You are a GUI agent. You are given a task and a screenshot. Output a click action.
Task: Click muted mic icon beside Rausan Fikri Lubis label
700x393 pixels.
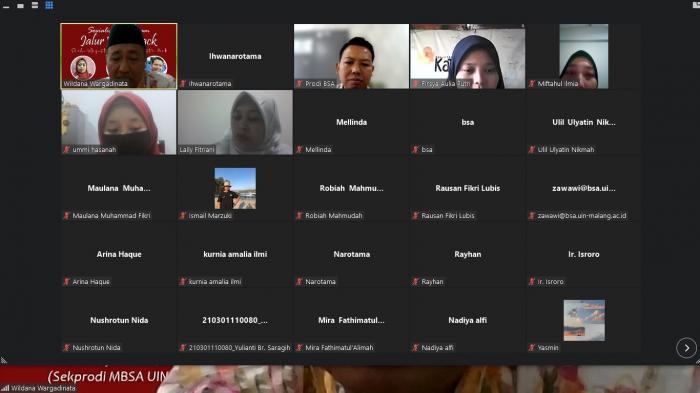click(x=416, y=216)
